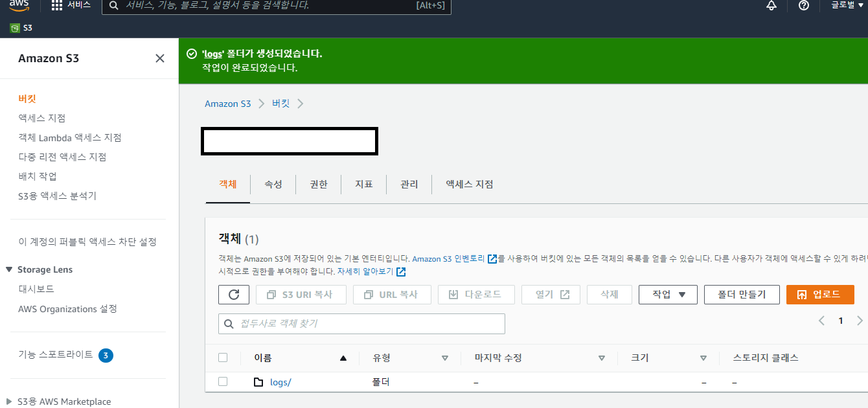Select the 관리 tab
This screenshot has width=868, height=408.
click(x=409, y=185)
